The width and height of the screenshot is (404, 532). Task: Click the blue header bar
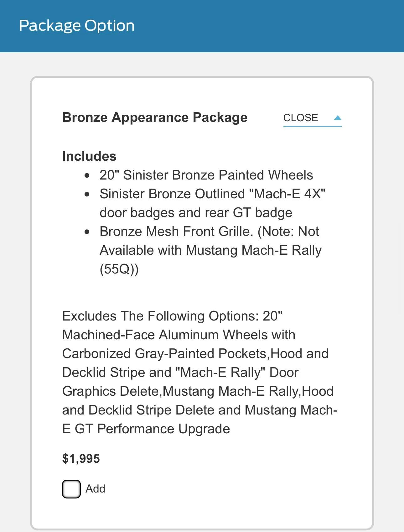click(202, 26)
